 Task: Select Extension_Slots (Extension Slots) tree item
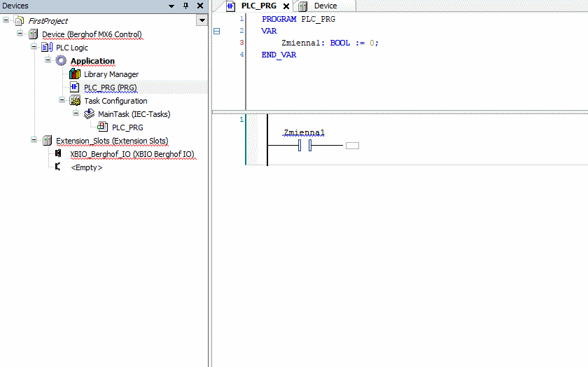(x=112, y=141)
